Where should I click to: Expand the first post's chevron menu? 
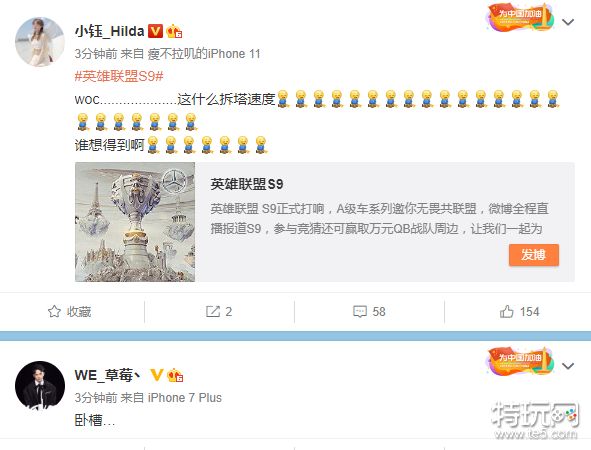568,22
